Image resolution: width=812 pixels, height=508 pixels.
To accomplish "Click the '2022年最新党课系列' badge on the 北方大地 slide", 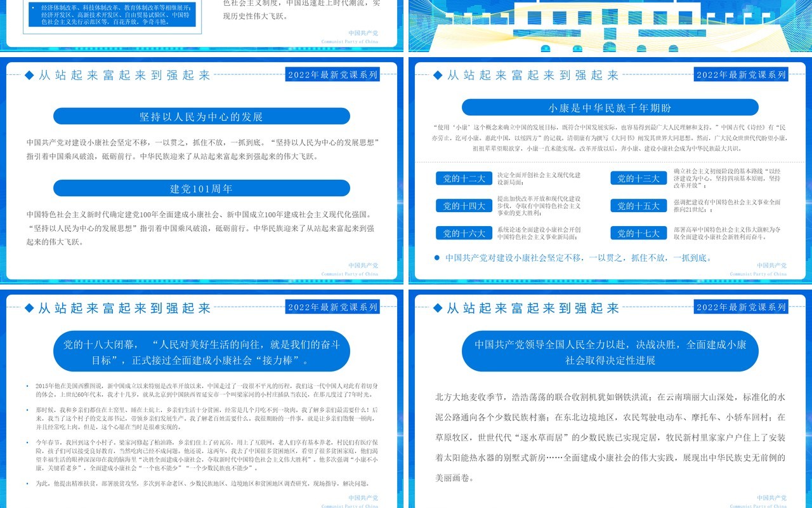I will point(741,307).
